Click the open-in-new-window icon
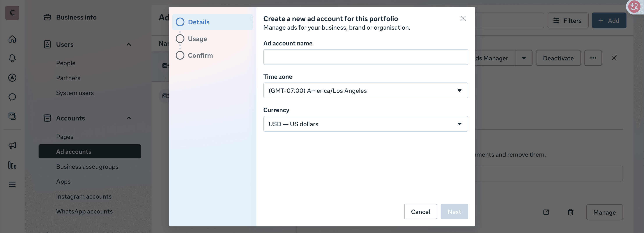644x233 pixels. (x=546, y=212)
